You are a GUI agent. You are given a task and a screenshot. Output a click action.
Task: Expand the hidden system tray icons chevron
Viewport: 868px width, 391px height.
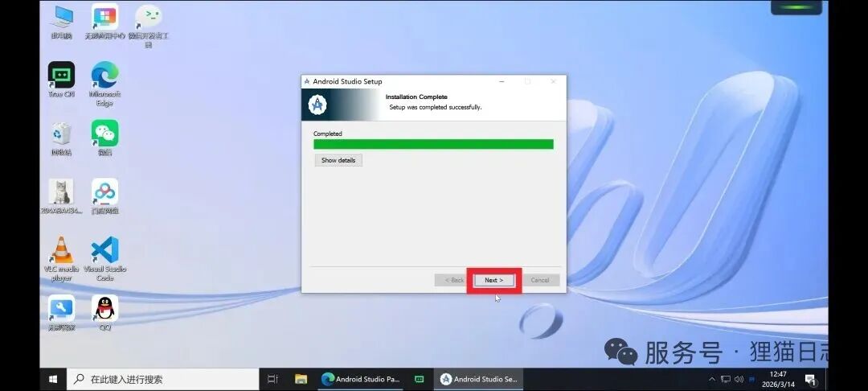(x=712, y=380)
